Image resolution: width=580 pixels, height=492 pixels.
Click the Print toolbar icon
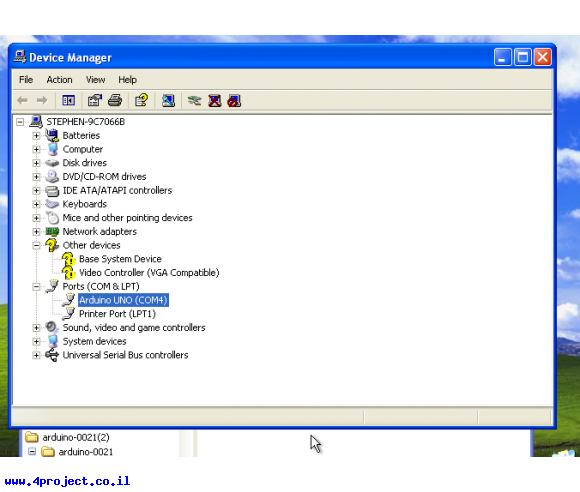click(x=115, y=101)
